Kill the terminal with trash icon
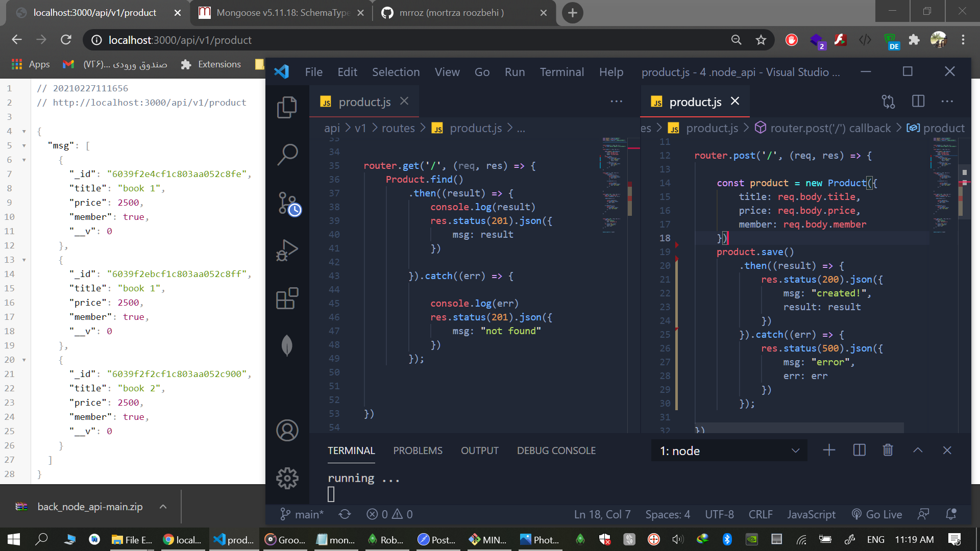 click(888, 450)
